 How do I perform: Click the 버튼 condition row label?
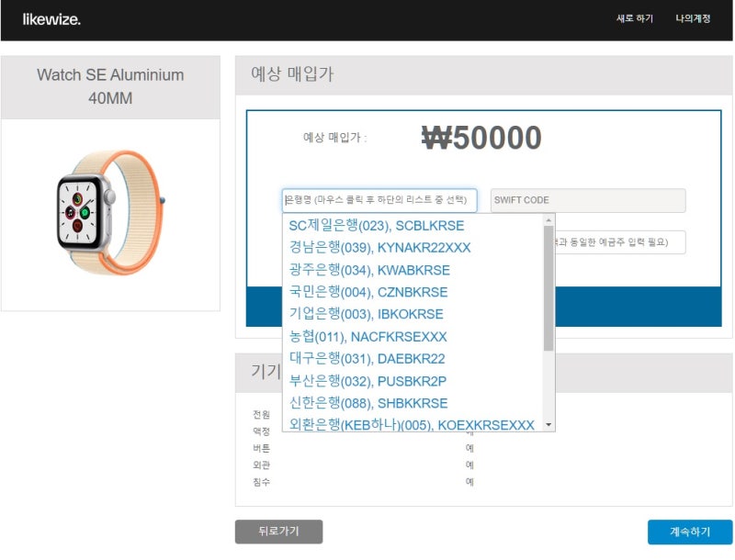point(262,448)
